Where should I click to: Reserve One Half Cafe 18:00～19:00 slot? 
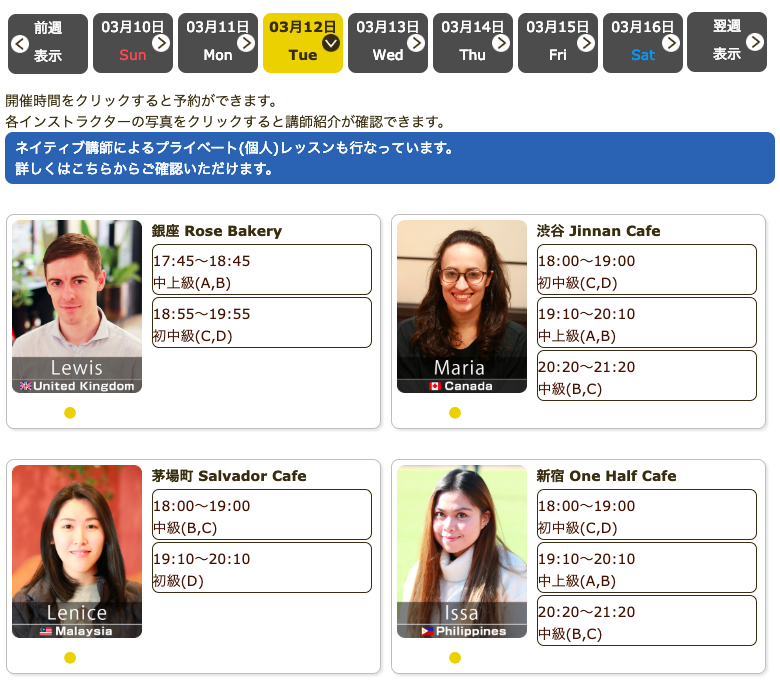(x=646, y=515)
